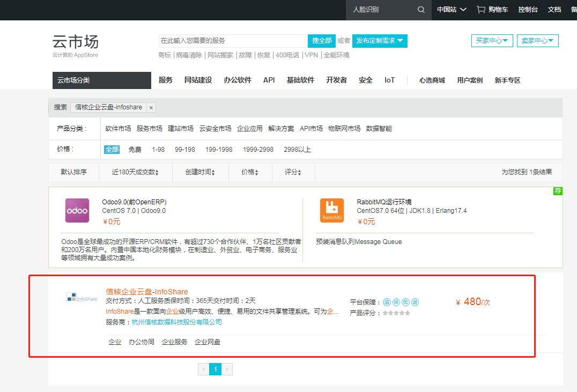Screen dimensions: 577x392
Task: Select page 1 in pagination
Action: tap(215, 369)
